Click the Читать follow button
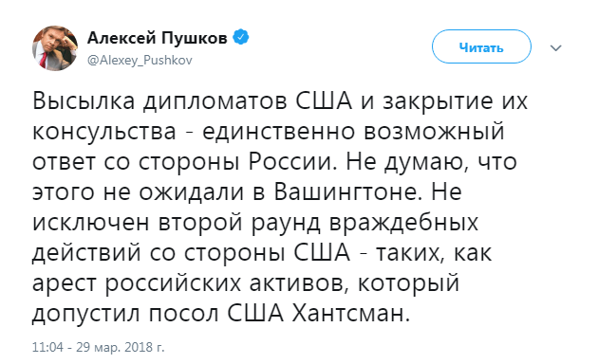This screenshot has width=598, height=364. pos(481,46)
